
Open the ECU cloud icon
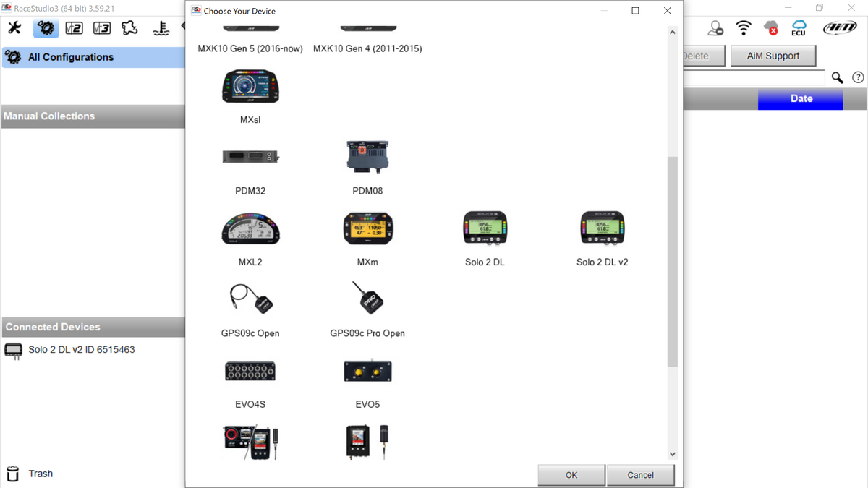tap(799, 28)
